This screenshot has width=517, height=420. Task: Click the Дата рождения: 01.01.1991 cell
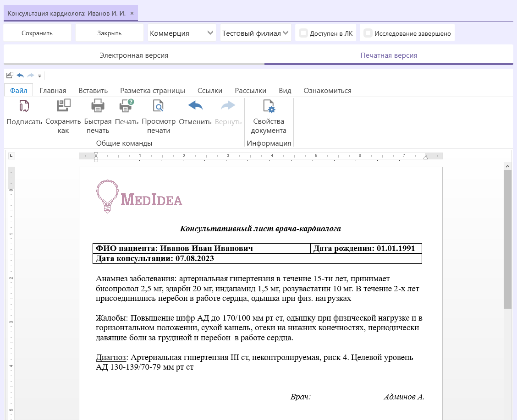pos(366,248)
